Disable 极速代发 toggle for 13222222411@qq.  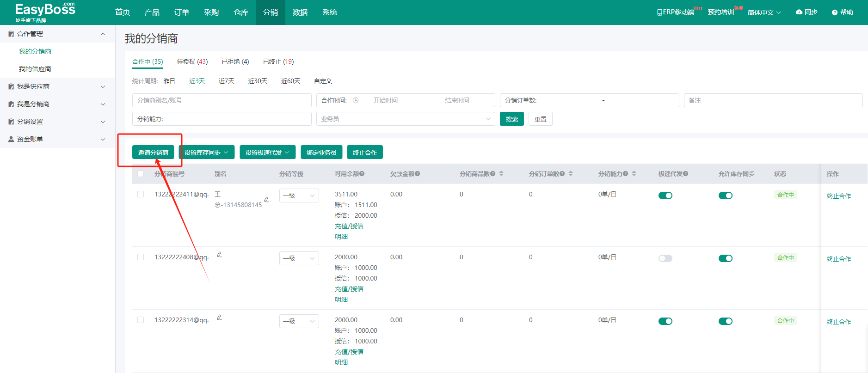(665, 196)
